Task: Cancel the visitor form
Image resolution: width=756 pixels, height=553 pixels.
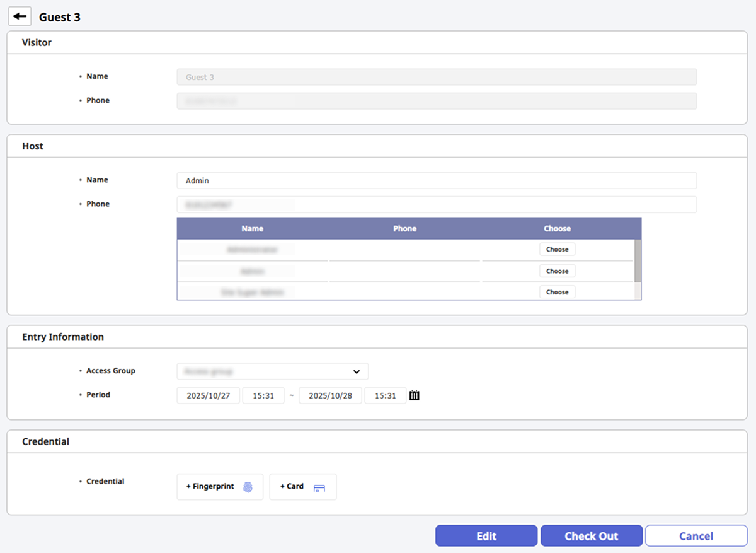Action: (696, 536)
